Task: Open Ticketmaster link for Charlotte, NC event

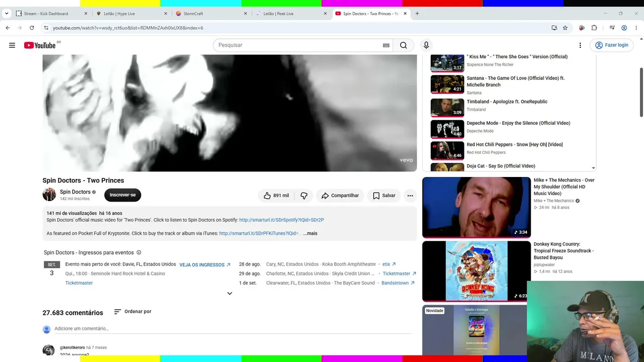Action: pos(399,274)
